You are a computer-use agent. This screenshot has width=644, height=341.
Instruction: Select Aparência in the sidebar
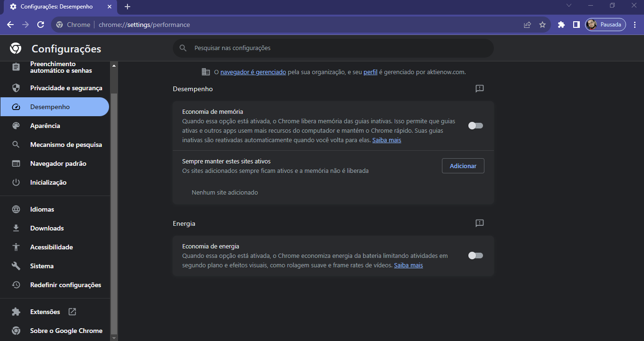point(45,126)
